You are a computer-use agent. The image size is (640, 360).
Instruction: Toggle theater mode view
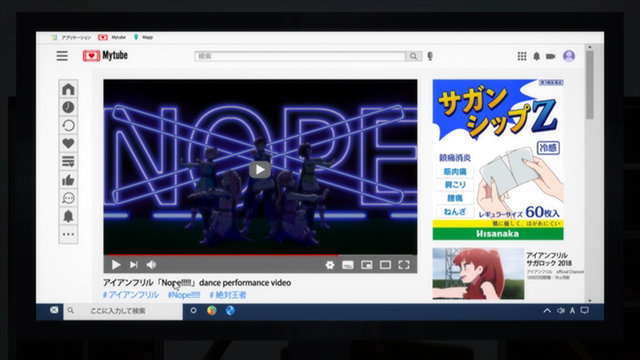coord(385,265)
